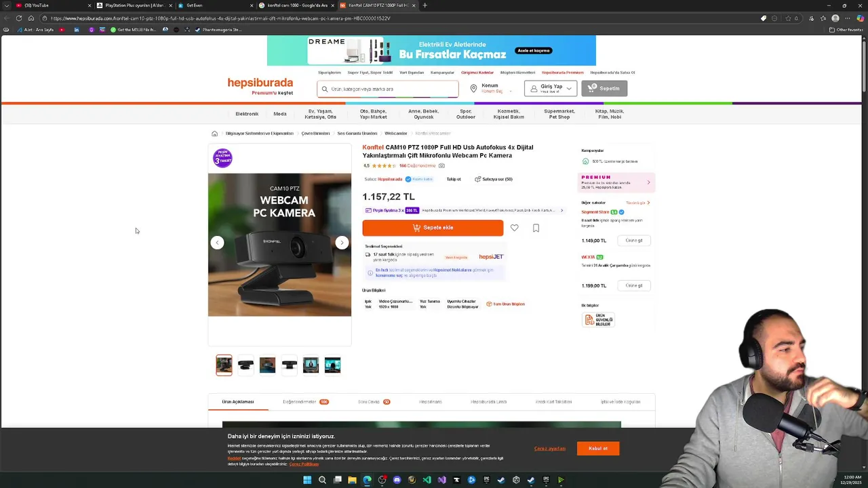Switch to the Soru Cevap tab

point(374,402)
